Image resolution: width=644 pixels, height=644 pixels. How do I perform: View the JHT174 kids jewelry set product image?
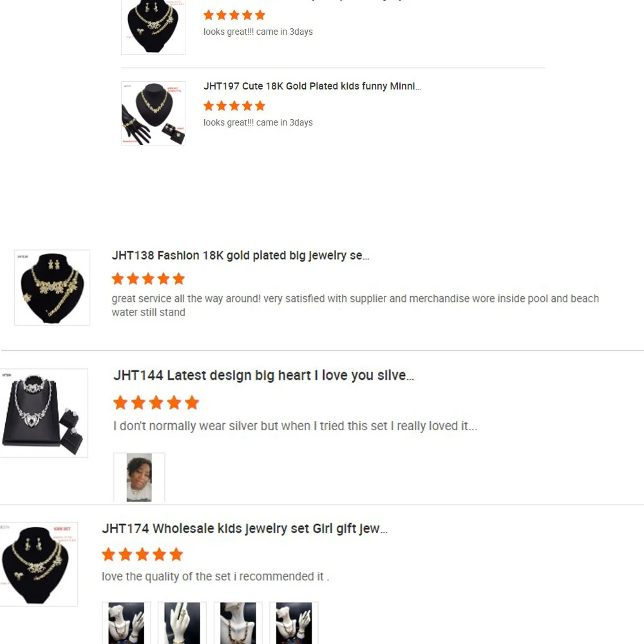pyautogui.click(x=39, y=564)
